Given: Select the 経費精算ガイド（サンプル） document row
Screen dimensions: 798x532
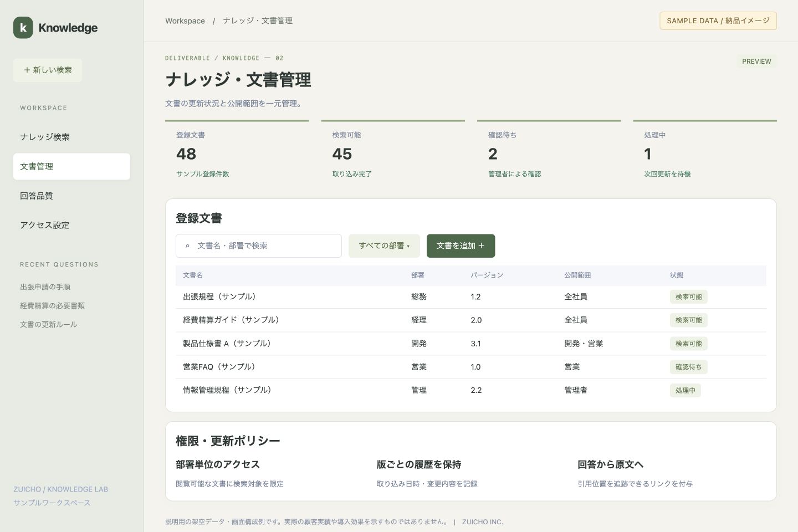Looking at the screenshot, I should [471, 320].
